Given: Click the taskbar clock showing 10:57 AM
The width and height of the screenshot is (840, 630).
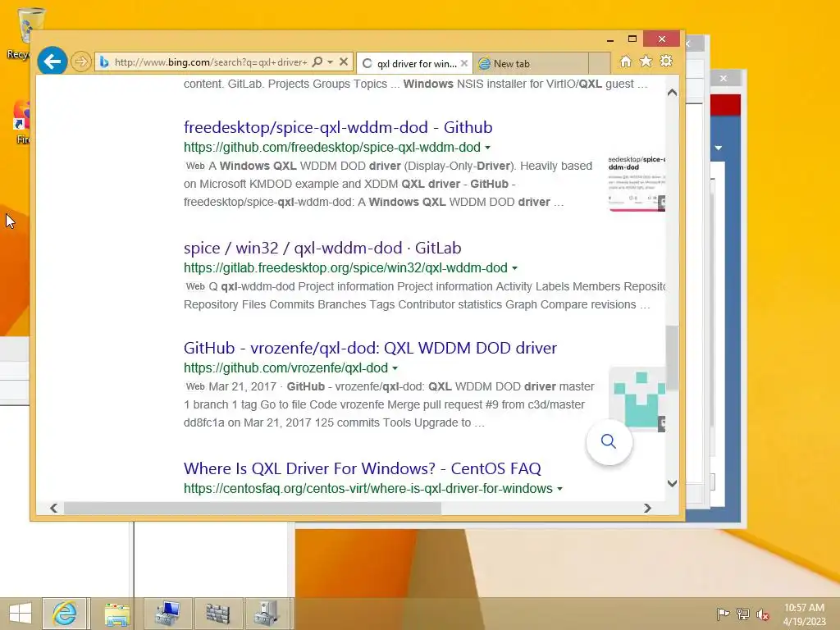Looking at the screenshot, I should point(804,614).
